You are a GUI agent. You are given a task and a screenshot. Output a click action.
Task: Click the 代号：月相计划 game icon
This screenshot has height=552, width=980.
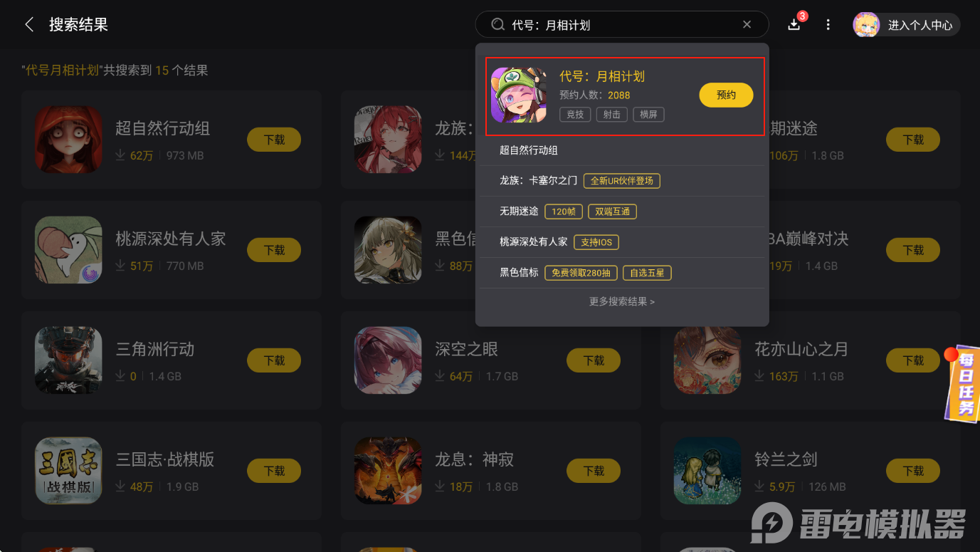pos(519,95)
